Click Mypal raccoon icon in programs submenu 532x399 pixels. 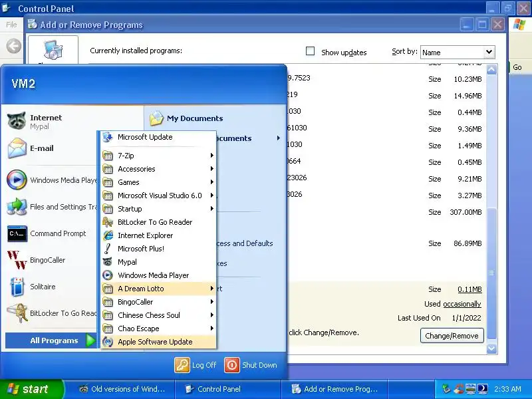[108, 262]
